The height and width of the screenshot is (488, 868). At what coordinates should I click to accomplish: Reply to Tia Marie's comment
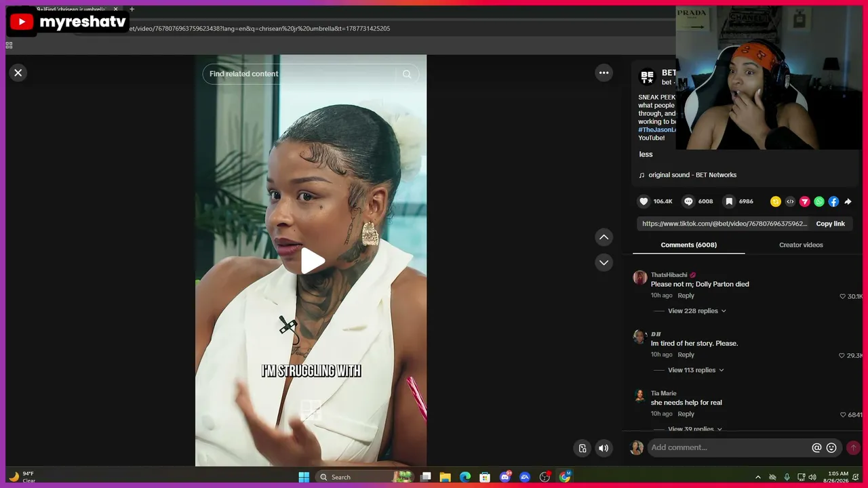click(686, 413)
